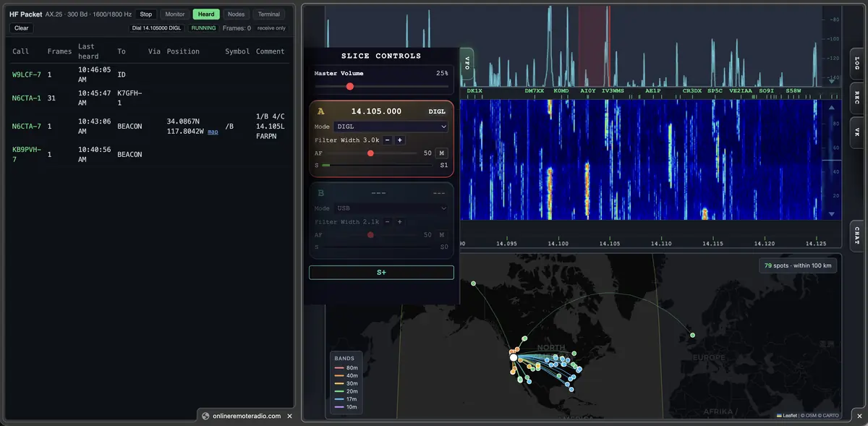Open the Slice A Mode dropdown
This screenshot has height=426, width=868.
391,127
